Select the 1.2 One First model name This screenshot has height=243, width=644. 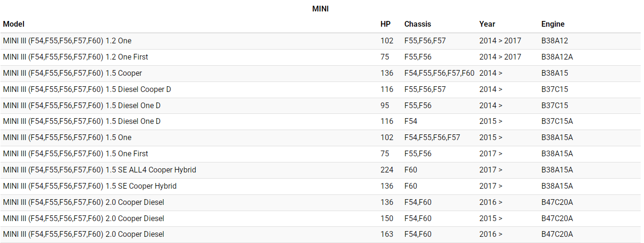[x=75, y=57]
